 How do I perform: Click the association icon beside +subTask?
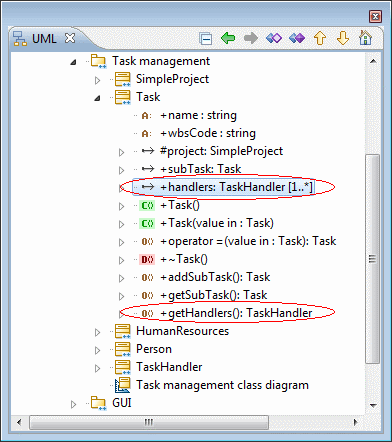point(148,169)
